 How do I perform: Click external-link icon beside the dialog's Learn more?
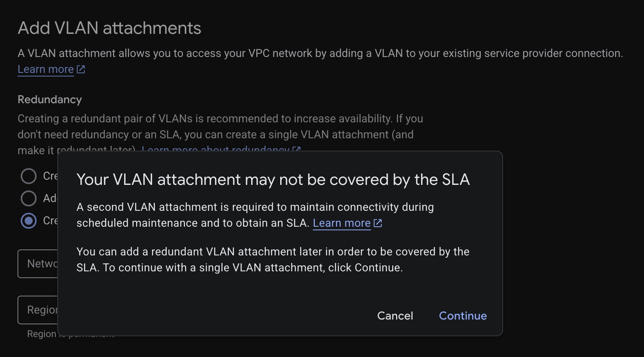coord(378,223)
